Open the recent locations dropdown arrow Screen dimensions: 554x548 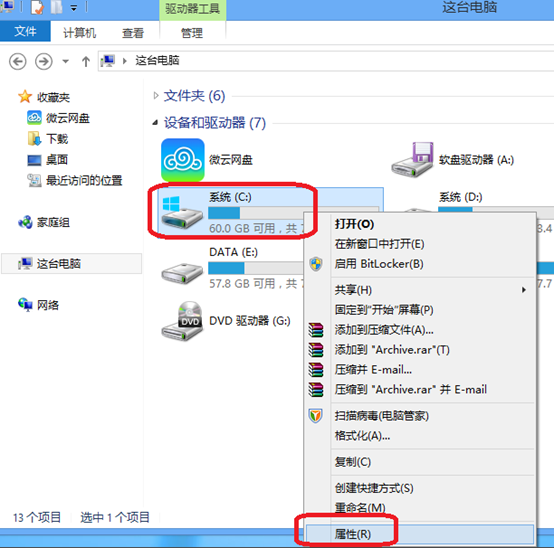click(x=65, y=61)
